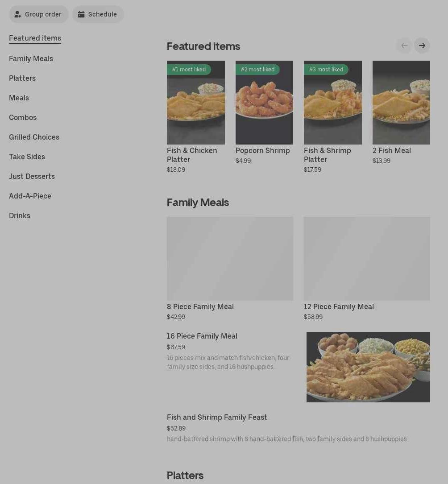Open the Add-A-Piece category
Screen dimensions: 448x484
click(30, 196)
